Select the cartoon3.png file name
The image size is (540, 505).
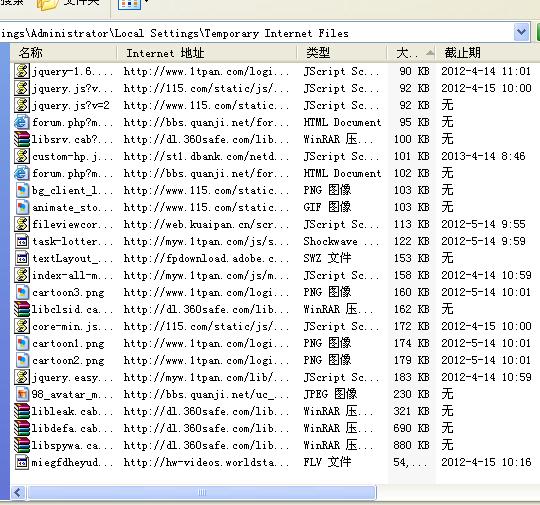[68, 292]
